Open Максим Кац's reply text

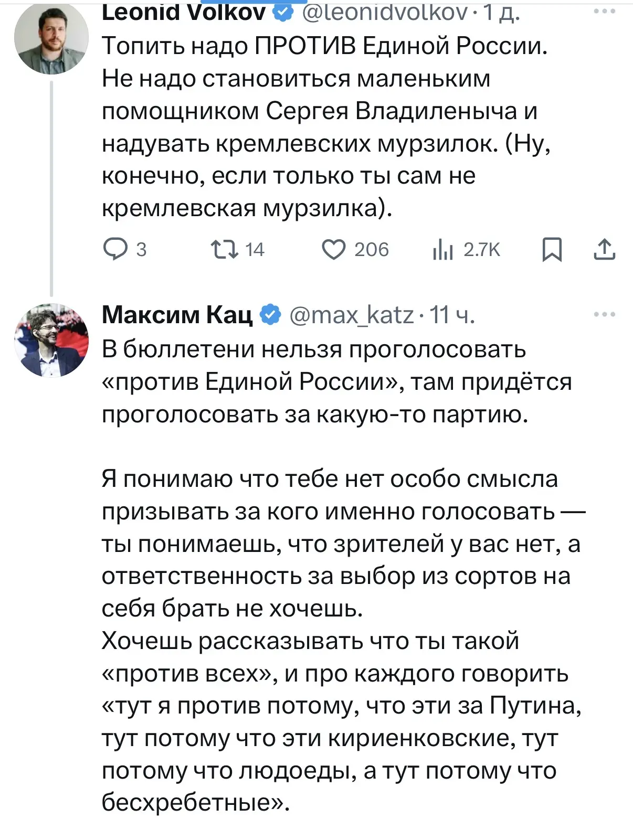coord(344,576)
